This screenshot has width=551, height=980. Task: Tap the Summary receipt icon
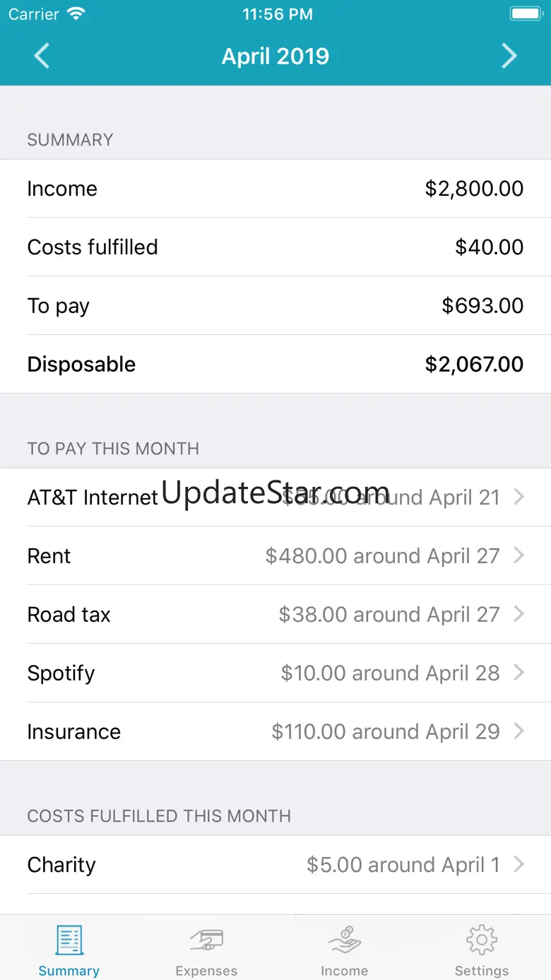[x=69, y=940]
